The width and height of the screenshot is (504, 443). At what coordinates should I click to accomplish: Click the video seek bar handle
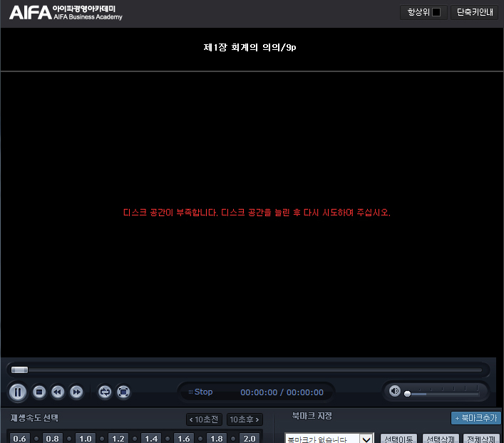(20, 370)
